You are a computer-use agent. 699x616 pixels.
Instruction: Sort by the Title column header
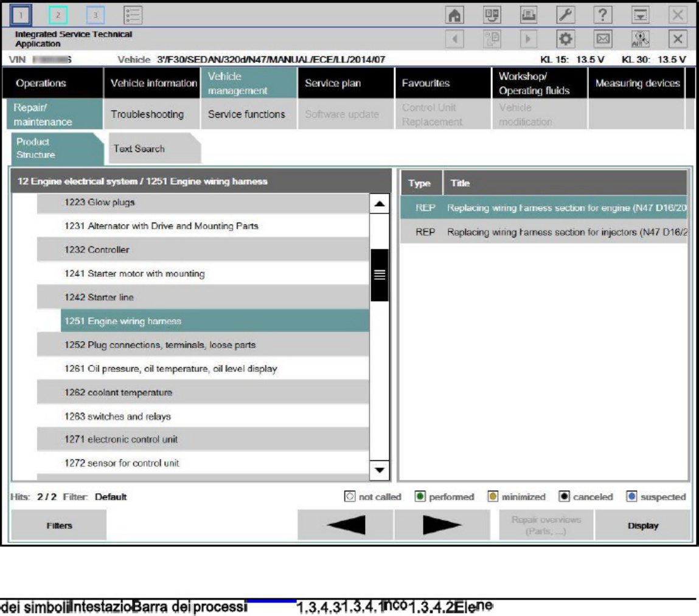(565, 183)
